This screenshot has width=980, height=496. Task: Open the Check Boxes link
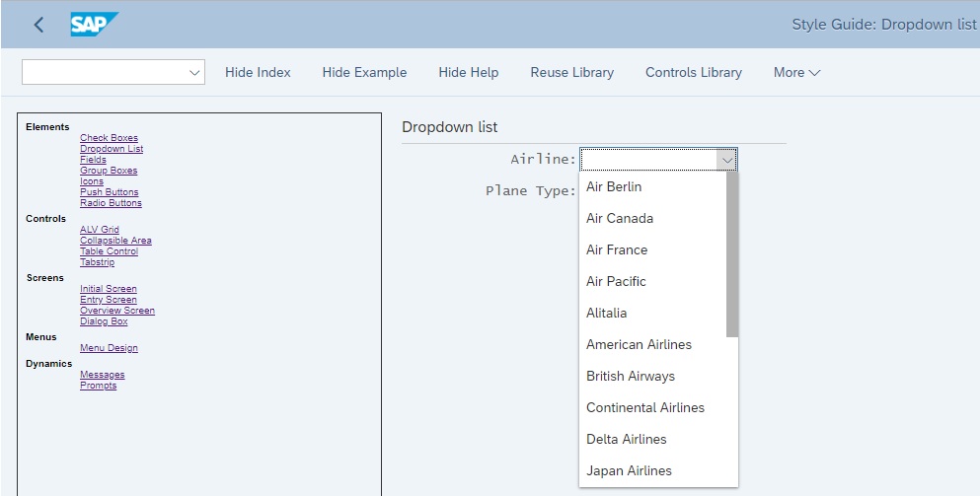tap(109, 137)
